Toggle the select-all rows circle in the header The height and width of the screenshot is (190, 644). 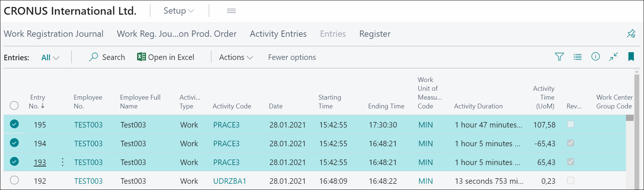pos(14,106)
